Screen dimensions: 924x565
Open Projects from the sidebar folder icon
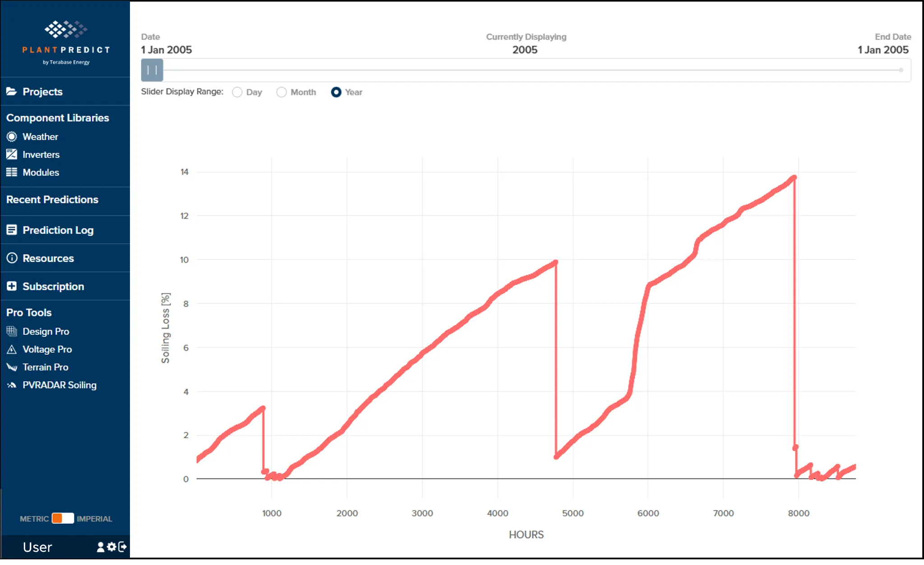[x=11, y=92]
